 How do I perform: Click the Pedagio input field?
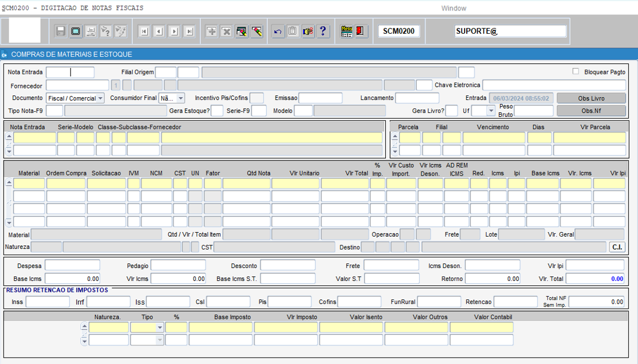click(178, 266)
